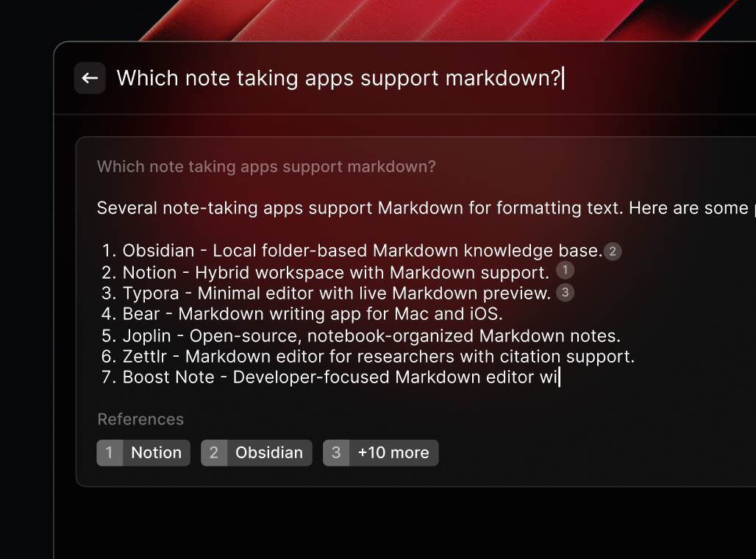Select the Bear writing app list item
This screenshot has height=559, width=756.
tap(302, 314)
